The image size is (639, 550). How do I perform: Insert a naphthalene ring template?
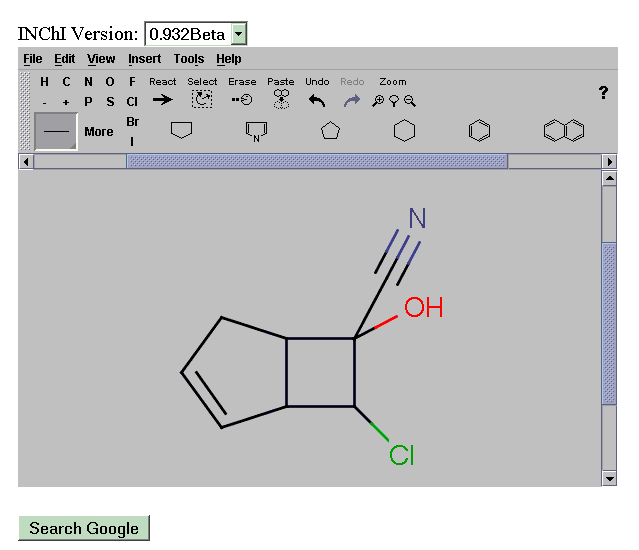coord(564,131)
